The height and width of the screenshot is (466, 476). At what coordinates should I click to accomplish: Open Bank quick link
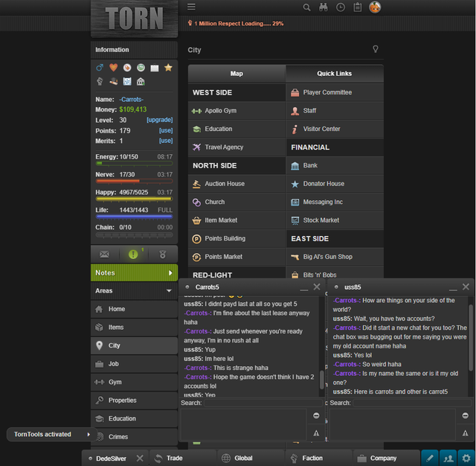[x=335, y=165]
